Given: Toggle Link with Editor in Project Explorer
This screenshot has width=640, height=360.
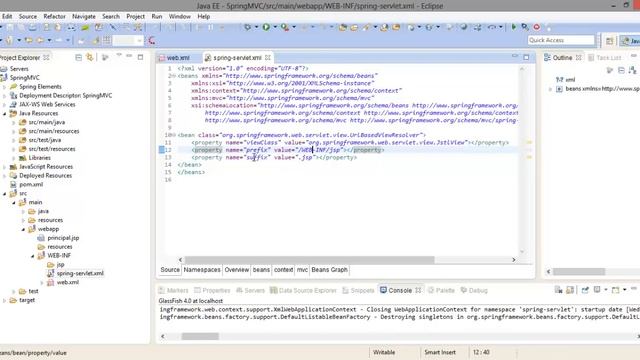Looking at the screenshot, I should [90, 58].
